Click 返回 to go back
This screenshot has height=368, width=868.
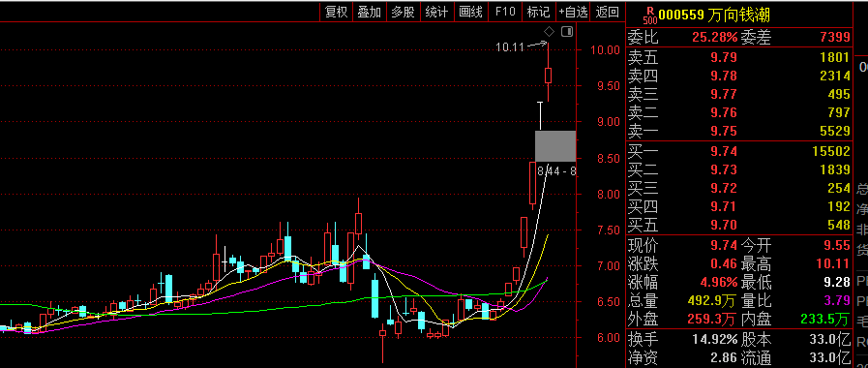pyautogui.click(x=608, y=12)
